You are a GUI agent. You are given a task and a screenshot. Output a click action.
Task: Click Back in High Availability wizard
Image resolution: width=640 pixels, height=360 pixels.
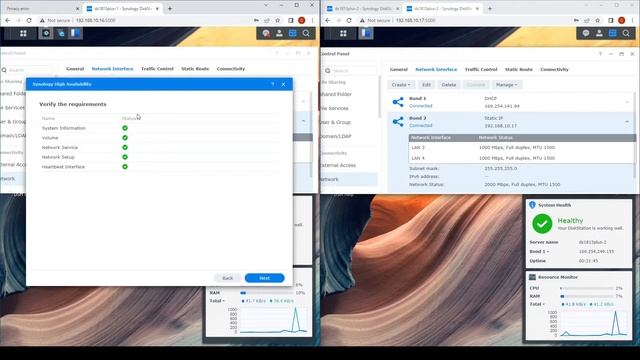click(x=228, y=278)
